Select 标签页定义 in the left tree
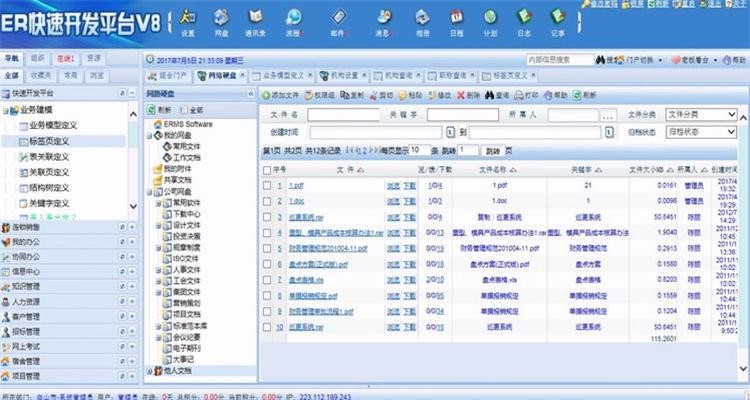The width and height of the screenshot is (750, 400). (49, 141)
